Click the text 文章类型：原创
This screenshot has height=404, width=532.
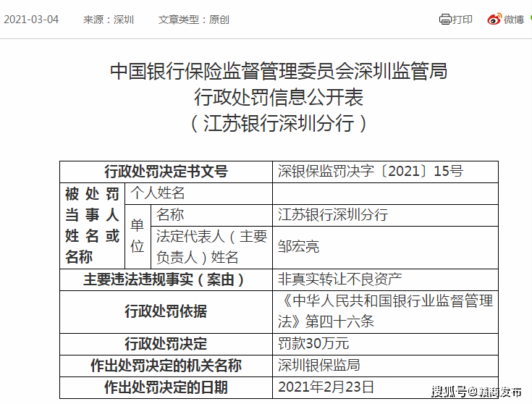click(194, 20)
